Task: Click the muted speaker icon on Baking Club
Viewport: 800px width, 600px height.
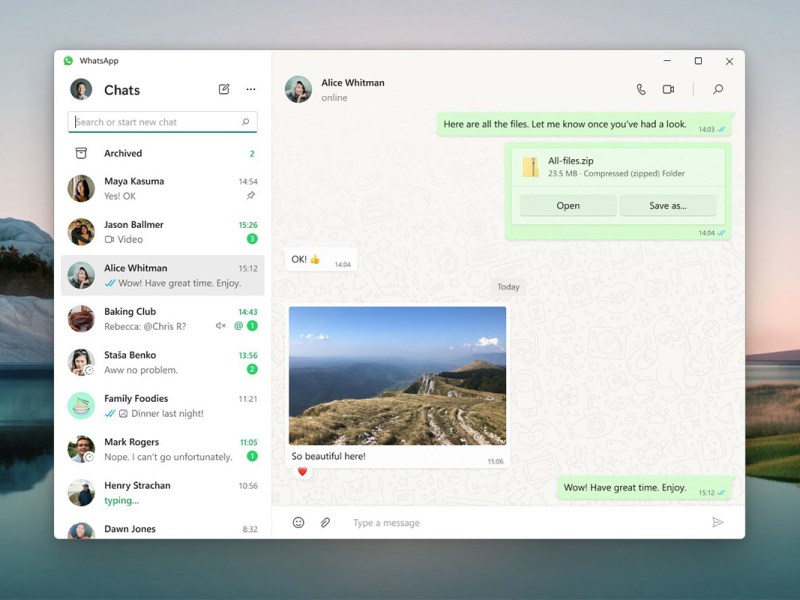Action: click(x=220, y=326)
